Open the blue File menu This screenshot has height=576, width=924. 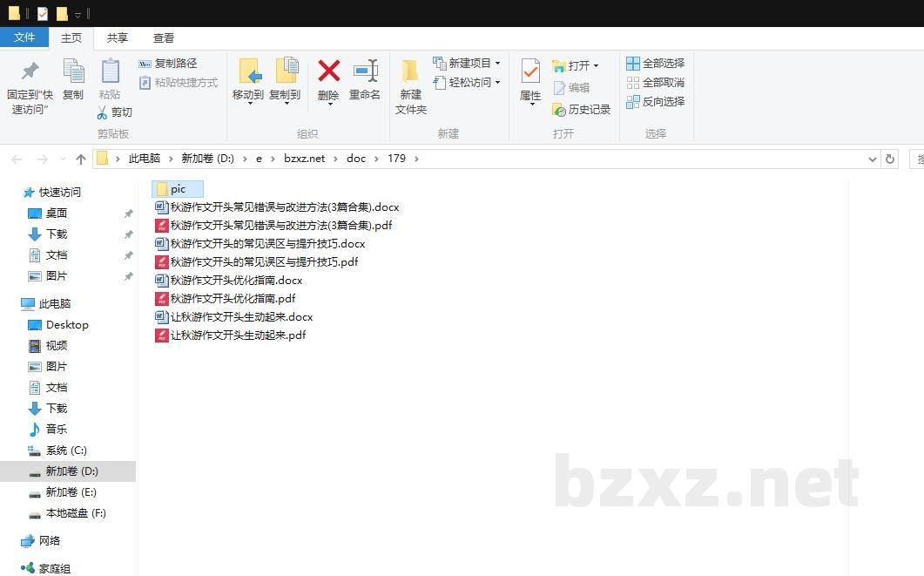(24, 37)
